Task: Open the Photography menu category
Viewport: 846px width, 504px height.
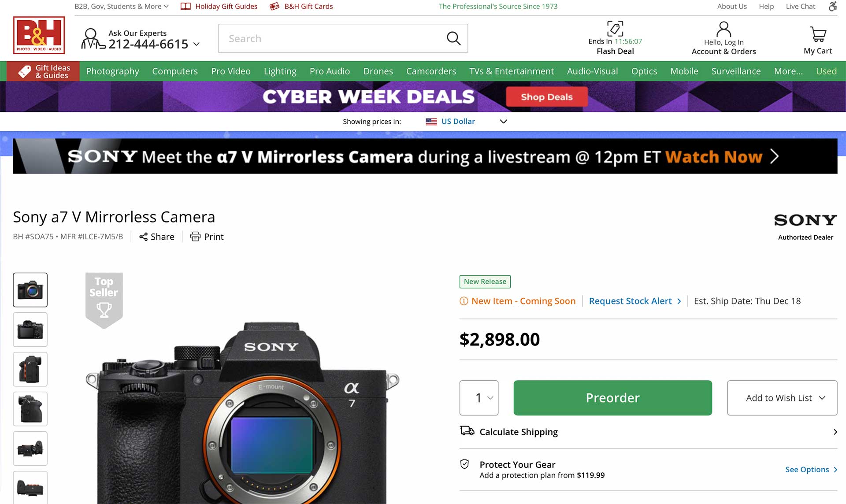Action: click(x=112, y=71)
